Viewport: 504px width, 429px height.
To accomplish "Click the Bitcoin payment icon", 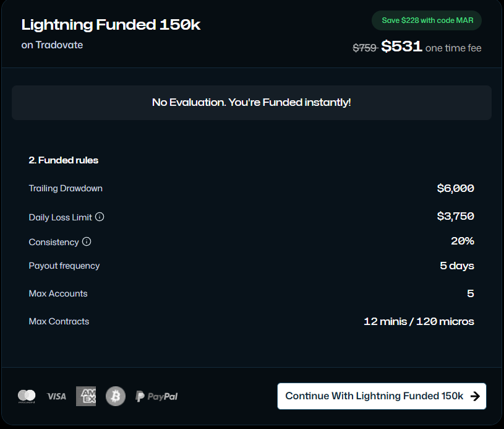I will (x=116, y=396).
